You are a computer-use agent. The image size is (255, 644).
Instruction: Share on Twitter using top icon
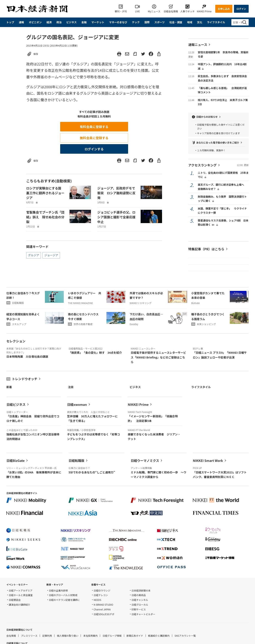143,54
